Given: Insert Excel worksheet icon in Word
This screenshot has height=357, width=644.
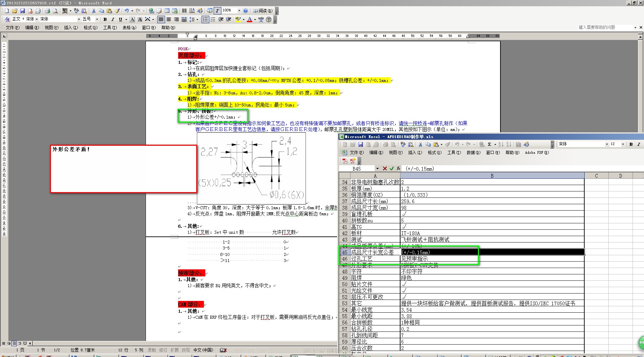Looking at the screenshot, I should pyautogui.click(x=175, y=11).
